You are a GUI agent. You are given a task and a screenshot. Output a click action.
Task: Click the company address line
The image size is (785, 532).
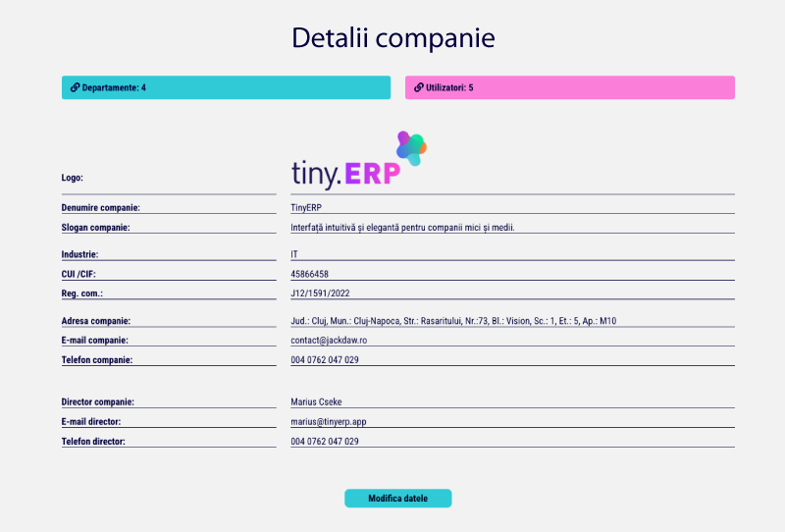(x=453, y=321)
